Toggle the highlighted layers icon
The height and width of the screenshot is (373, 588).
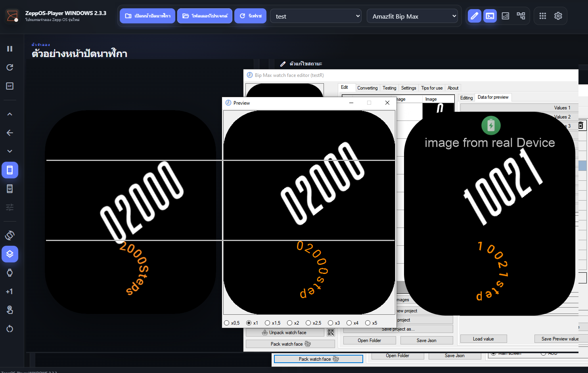point(10,254)
